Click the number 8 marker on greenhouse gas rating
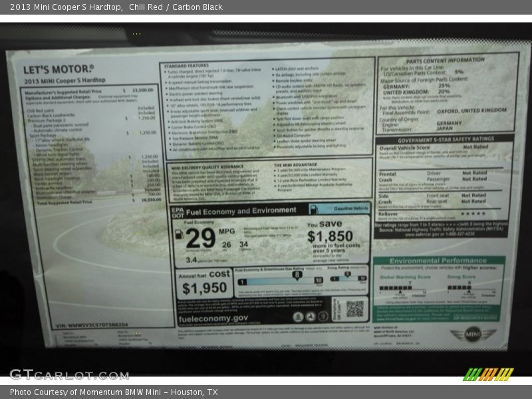The width and height of the screenshot is (532, 399). pos(297,275)
